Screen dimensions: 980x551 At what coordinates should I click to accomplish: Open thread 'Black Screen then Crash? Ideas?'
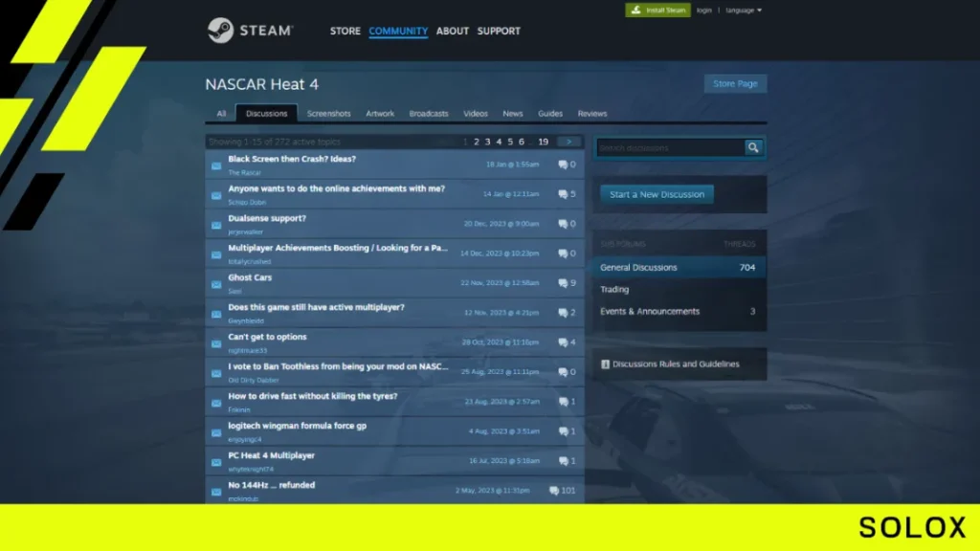[x=292, y=159]
